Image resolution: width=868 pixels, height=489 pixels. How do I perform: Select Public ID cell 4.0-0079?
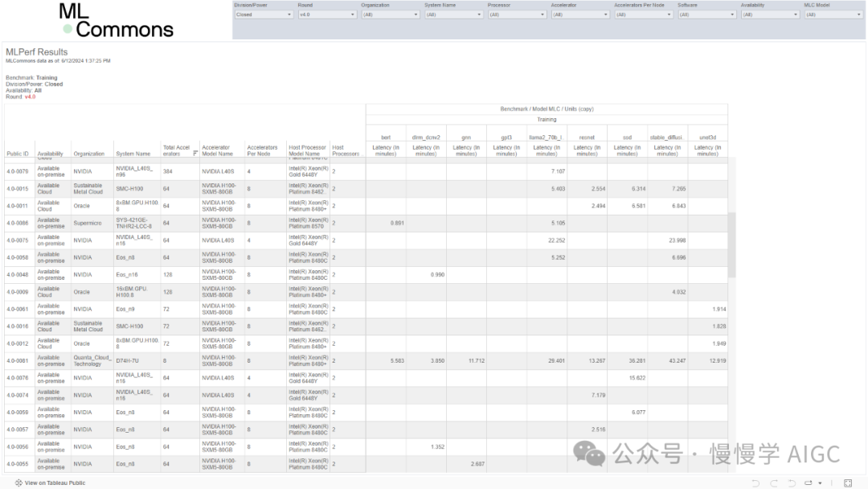pos(18,171)
